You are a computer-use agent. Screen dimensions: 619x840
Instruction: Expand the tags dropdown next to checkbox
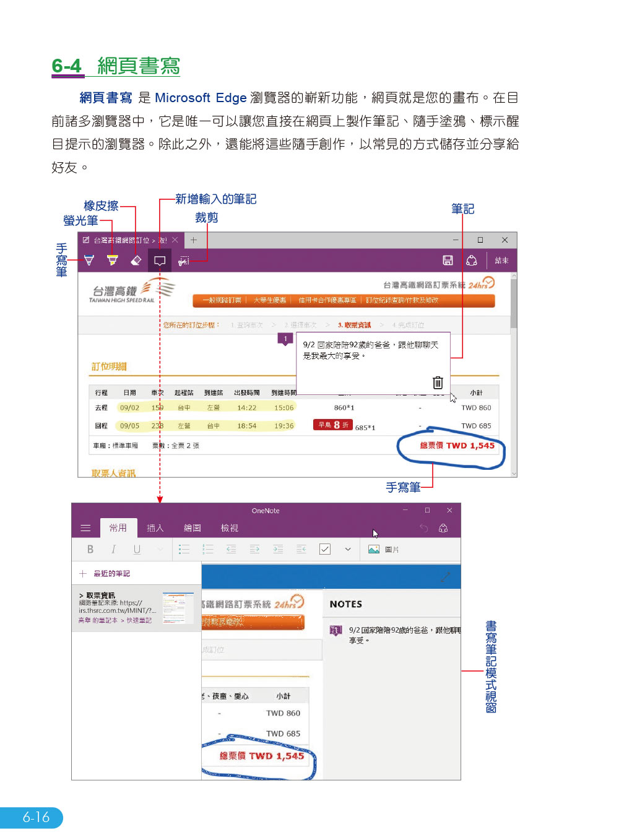tap(348, 549)
